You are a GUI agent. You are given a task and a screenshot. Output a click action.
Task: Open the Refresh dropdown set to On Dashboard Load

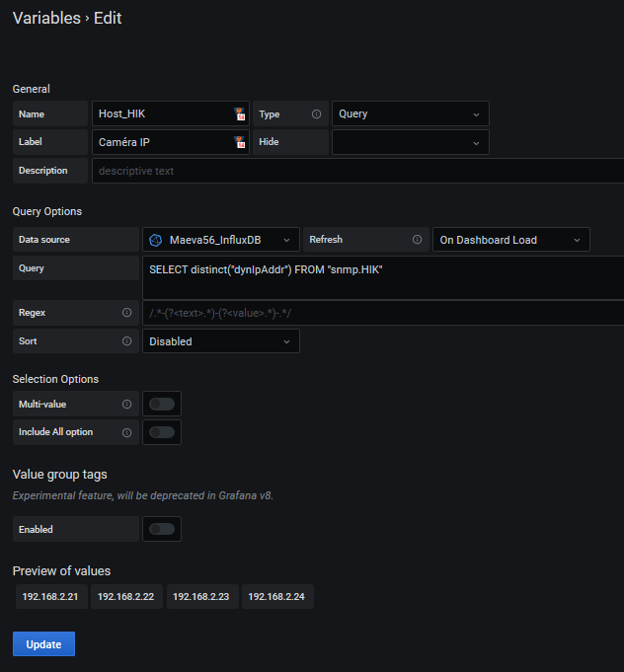510,240
